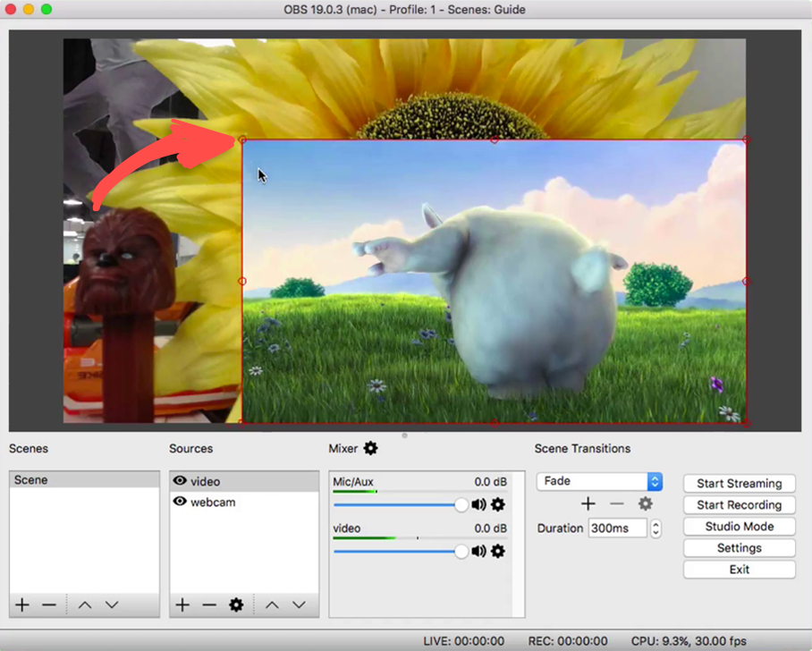Viewport: 812px width, 651px height.
Task: Close the OBS window with red button
Action: (x=11, y=9)
